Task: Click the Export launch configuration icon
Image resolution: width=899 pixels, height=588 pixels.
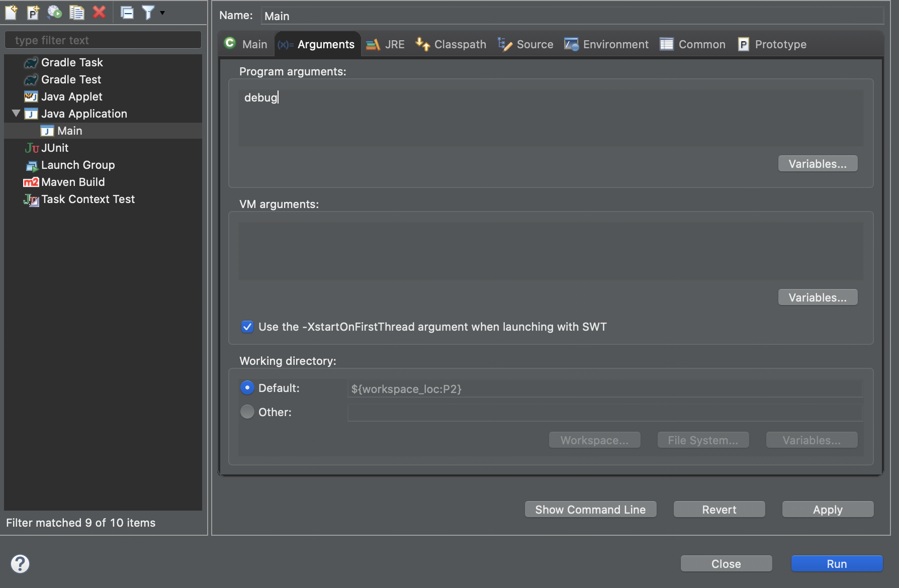Action: (x=54, y=12)
